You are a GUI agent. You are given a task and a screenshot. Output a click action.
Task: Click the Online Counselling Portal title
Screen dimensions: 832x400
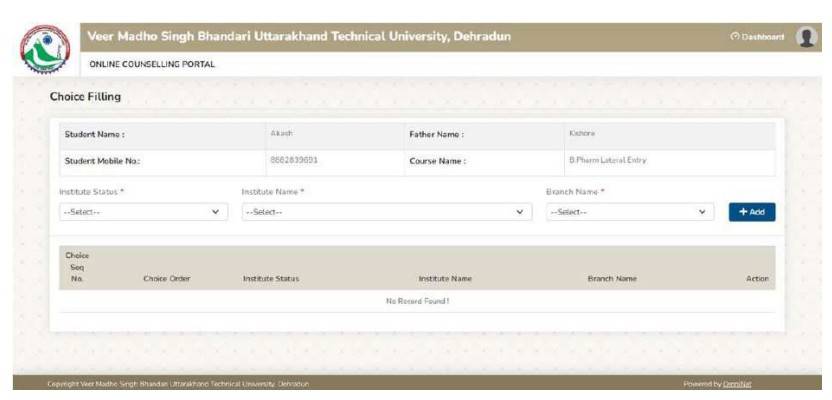click(x=152, y=64)
